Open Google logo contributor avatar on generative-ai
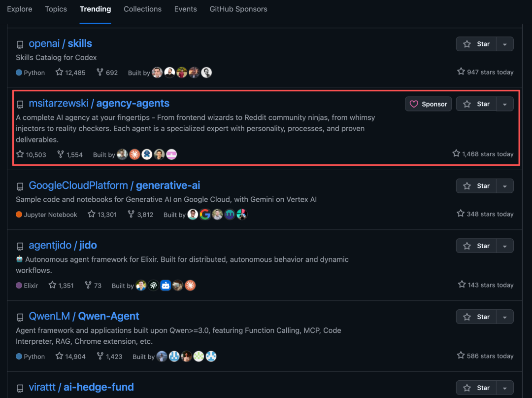Screen dimensions: 532x398 pyautogui.click(x=205, y=214)
